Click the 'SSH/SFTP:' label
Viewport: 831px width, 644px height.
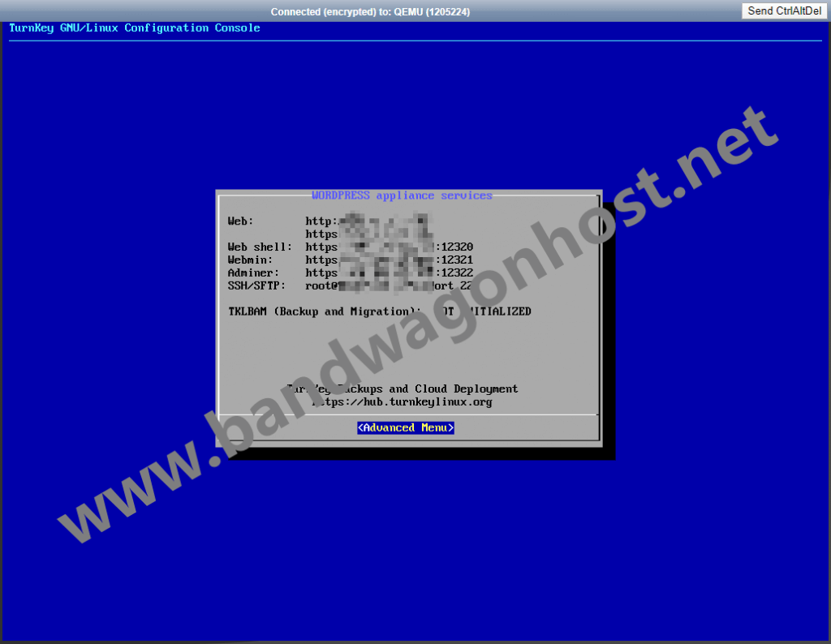[x=256, y=286]
